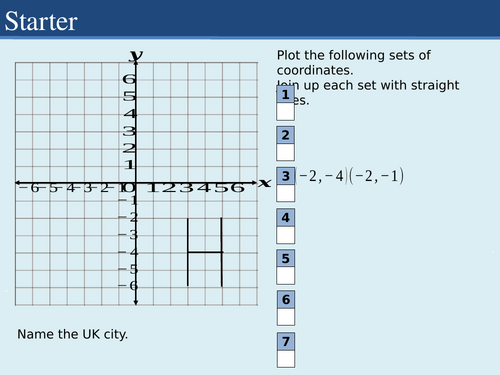Image resolution: width=500 pixels, height=375 pixels.
Task: Click the numbered button 3
Action: coord(285,176)
